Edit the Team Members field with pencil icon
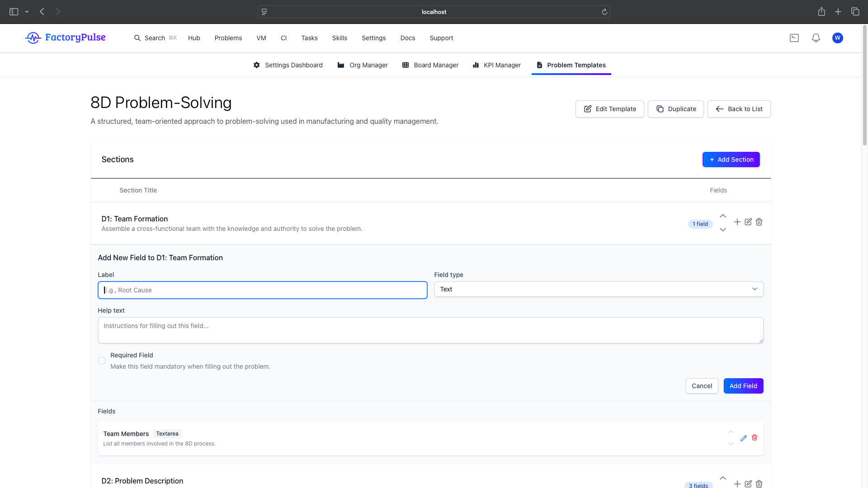Image resolution: width=868 pixels, height=488 pixels. pos(744,438)
